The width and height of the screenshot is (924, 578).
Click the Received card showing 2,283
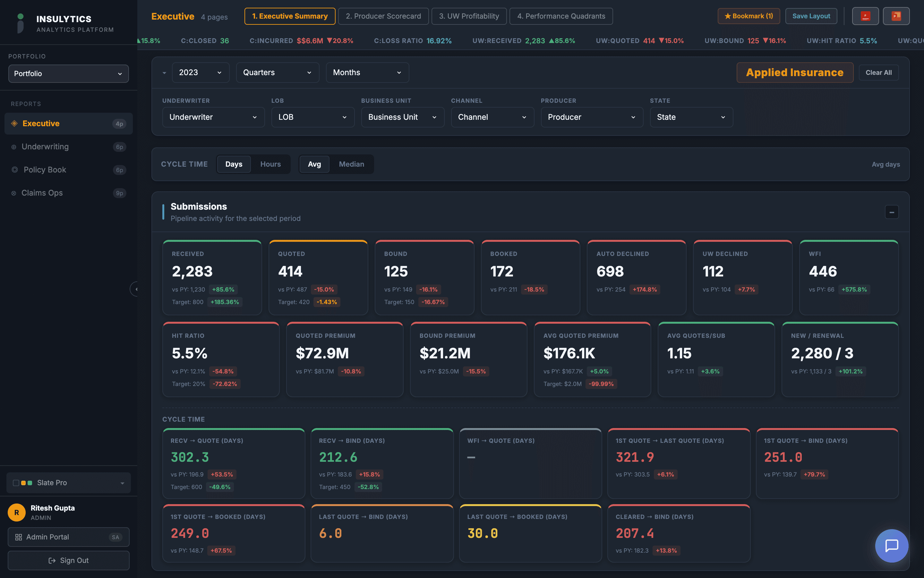212,277
